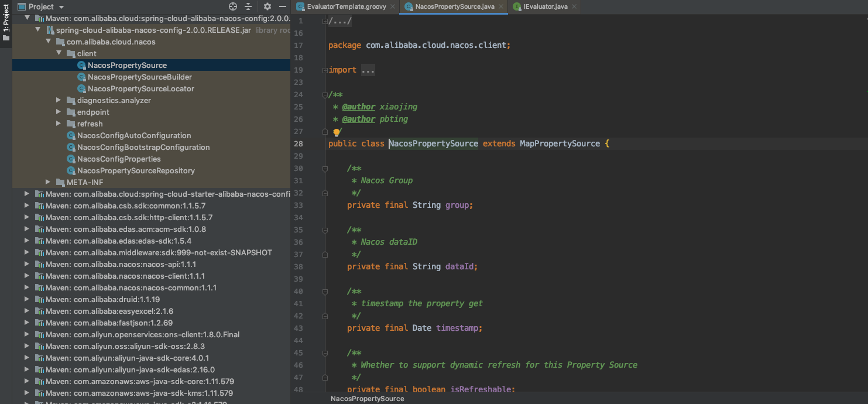This screenshot has width=868, height=404.
Task: Hide the Project panel with the minus icon
Action: click(x=283, y=6)
